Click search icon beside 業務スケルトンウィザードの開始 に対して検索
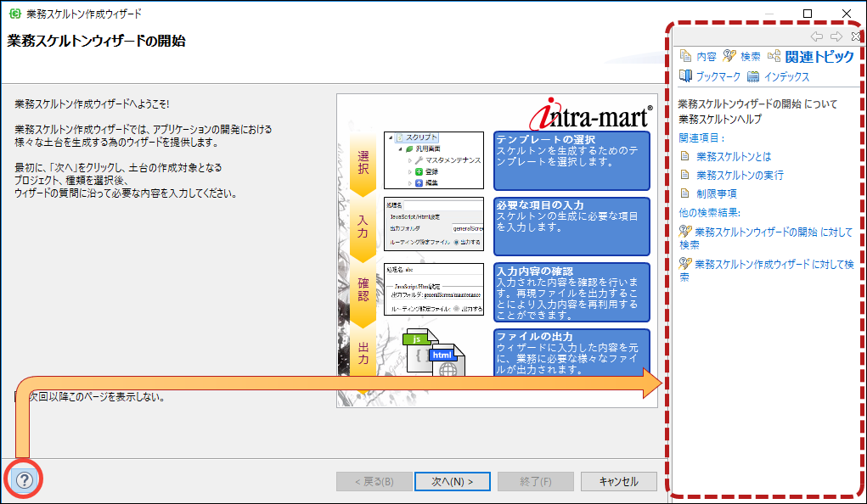The height and width of the screenshot is (504, 867). click(685, 232)
